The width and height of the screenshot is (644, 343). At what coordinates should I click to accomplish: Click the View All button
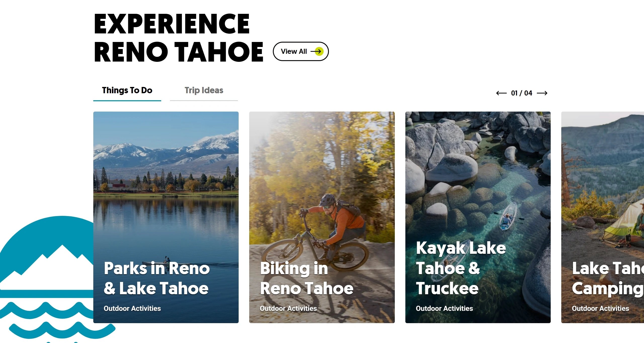click(x=300, y=51)
